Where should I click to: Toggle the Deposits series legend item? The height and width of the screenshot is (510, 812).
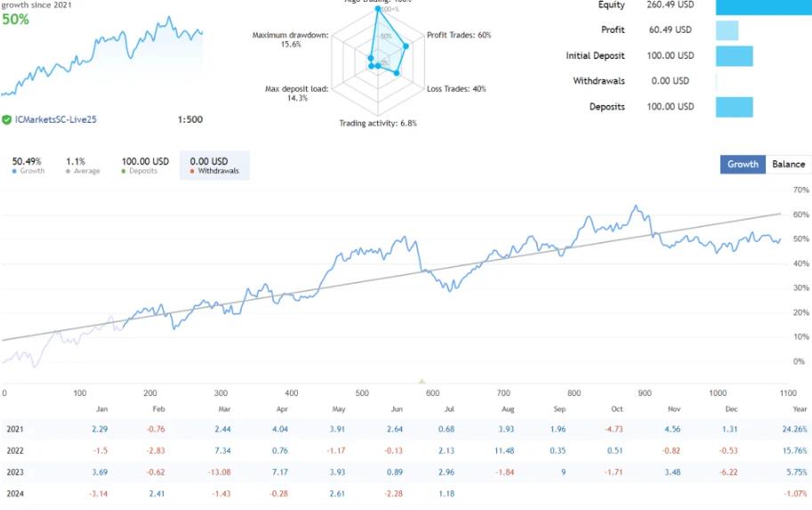point(145,166)
